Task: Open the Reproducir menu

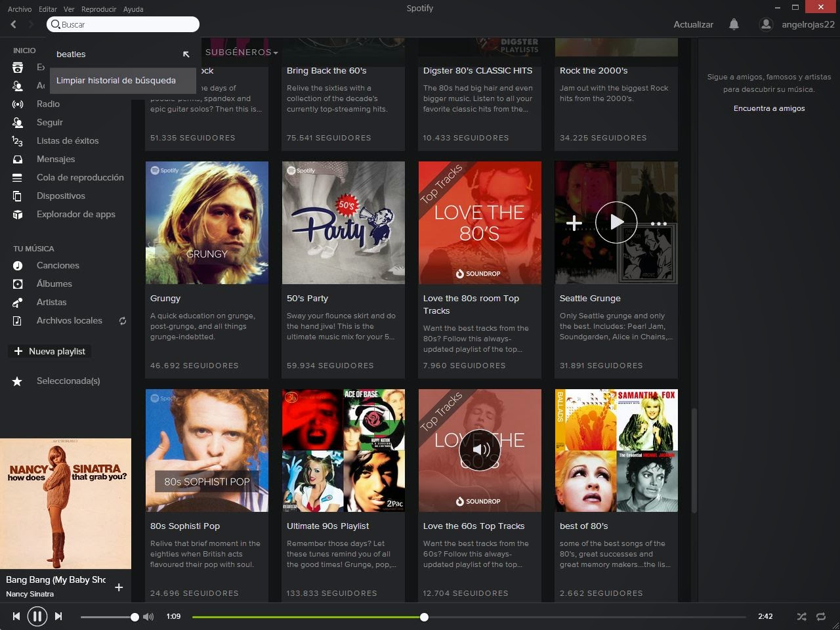Action: click(98, 9)
